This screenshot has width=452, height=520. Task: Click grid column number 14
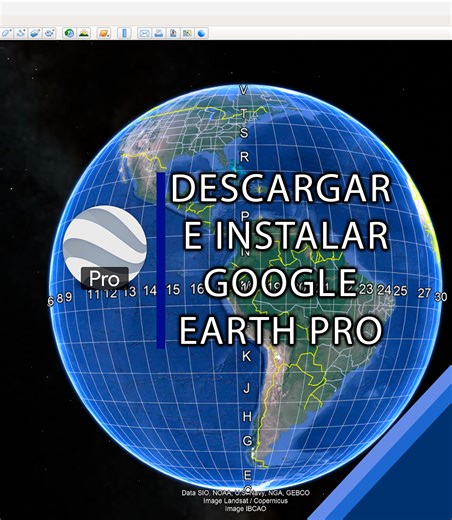pyautogui.click(x=150, y=291)
